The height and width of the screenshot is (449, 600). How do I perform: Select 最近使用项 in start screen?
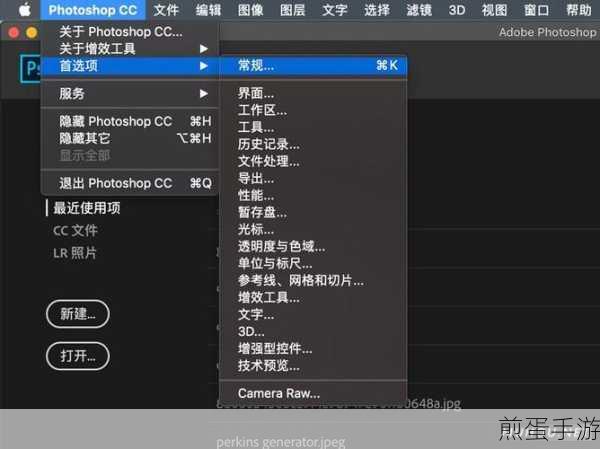pos(87,208)
